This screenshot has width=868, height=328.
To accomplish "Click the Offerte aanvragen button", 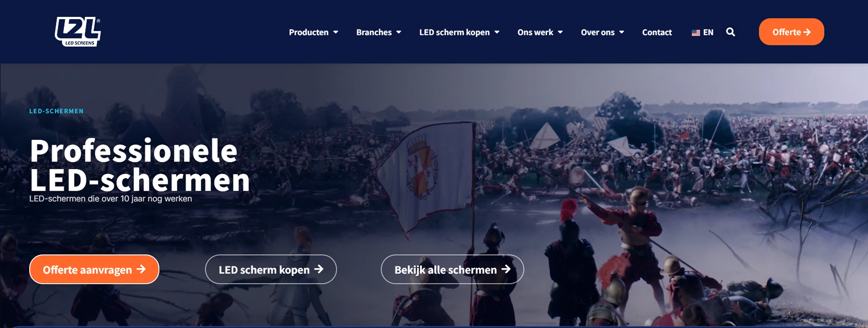I will pyautogui.click(x=94, y=269).
